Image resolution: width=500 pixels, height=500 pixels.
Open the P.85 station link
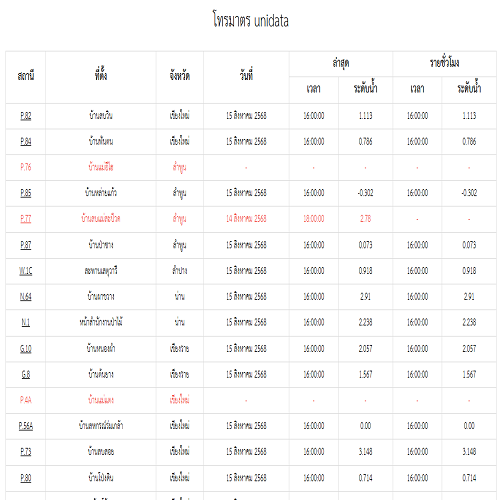pos(26,193)
